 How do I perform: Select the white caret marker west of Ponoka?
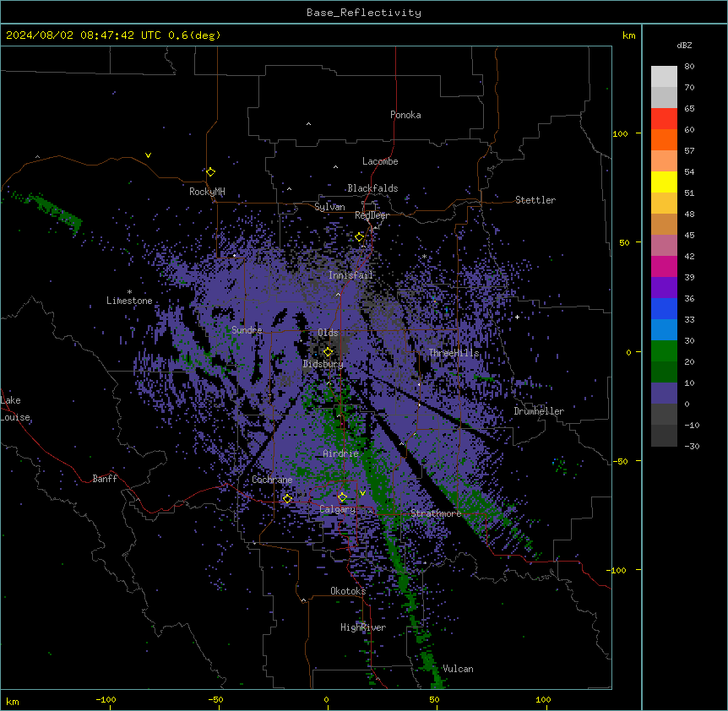(309, 124)
